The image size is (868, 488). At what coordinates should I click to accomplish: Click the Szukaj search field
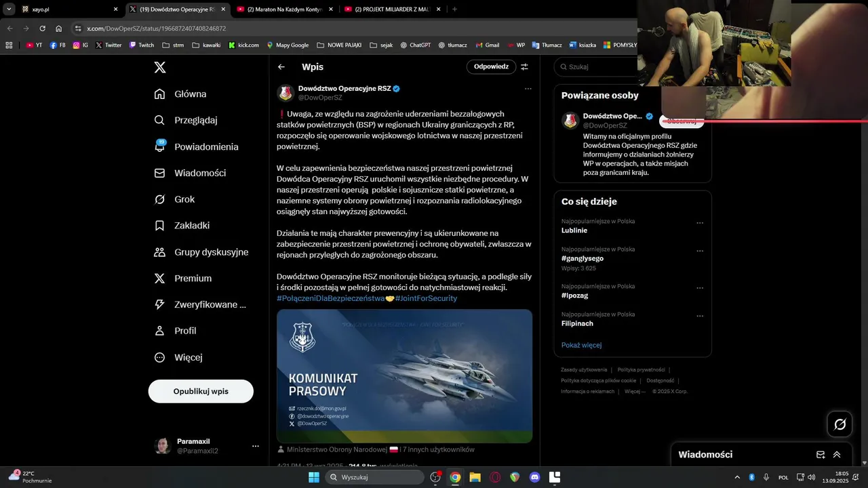(x=600, y=66)
